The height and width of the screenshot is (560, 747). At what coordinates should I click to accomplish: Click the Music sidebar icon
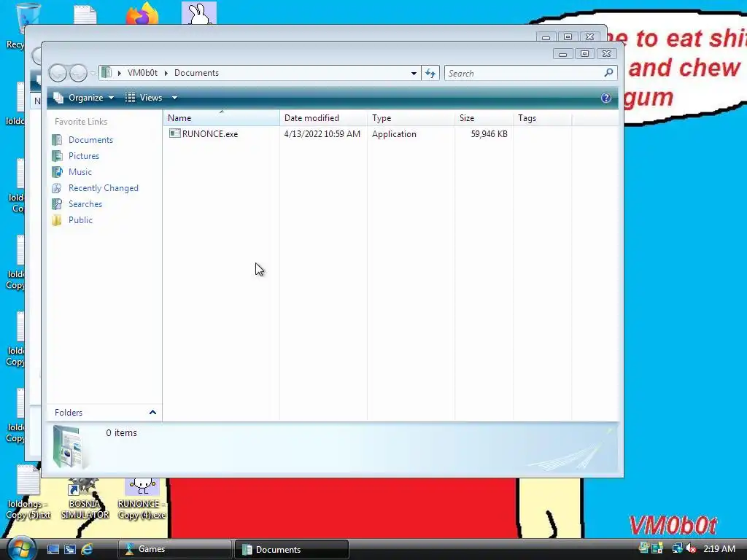click(57, 172)
